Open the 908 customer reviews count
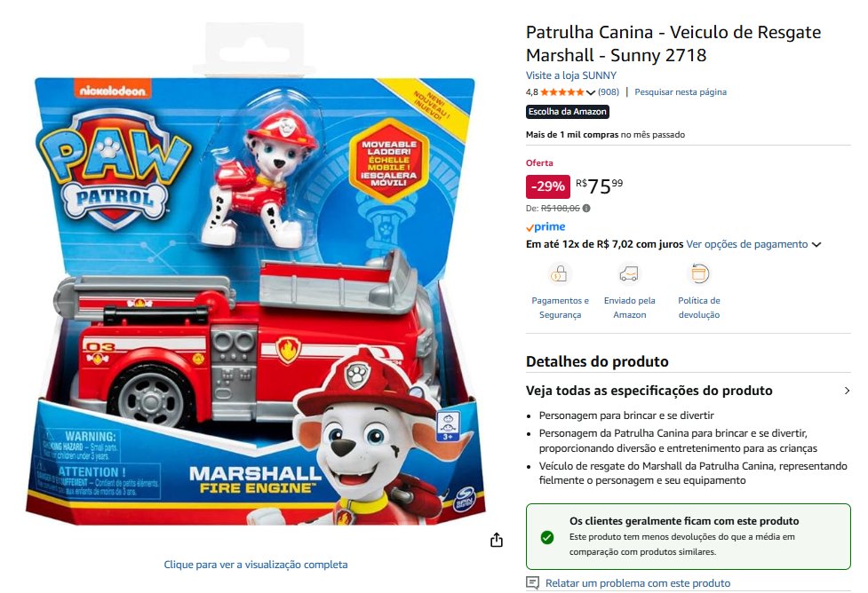This screenshot has height=593, width=868. [x=609, y=91]
